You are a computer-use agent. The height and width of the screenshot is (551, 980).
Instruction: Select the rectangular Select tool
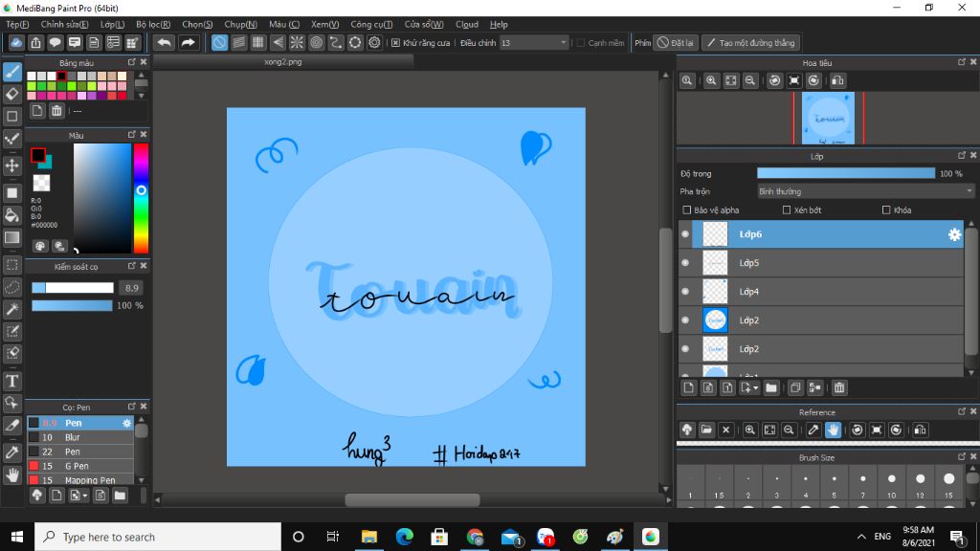(x=11, y=264)
